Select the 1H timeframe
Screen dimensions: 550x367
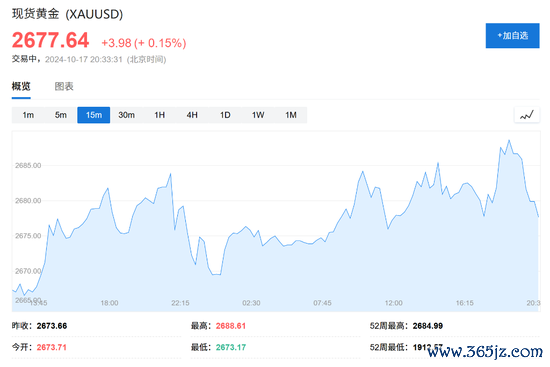[x=160, y=115]
